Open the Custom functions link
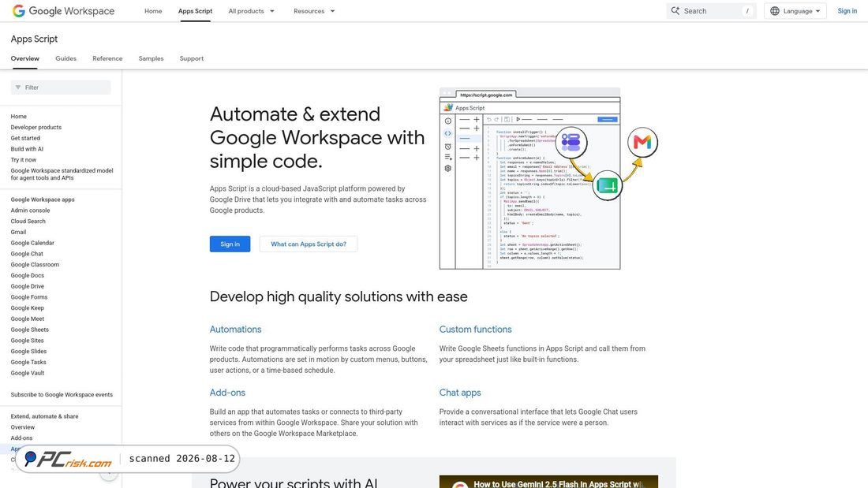This screenshot has height=488, width=868. [x=476, y=330]
